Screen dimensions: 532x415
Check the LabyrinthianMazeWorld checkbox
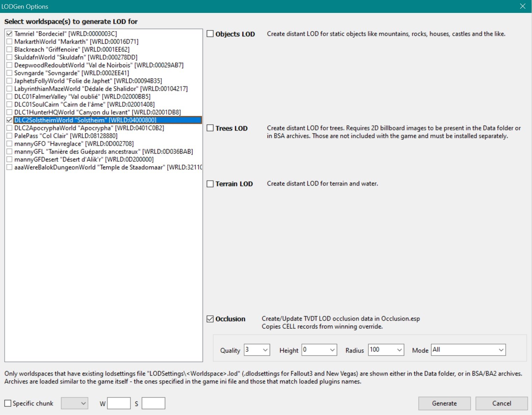click(9, 89)
